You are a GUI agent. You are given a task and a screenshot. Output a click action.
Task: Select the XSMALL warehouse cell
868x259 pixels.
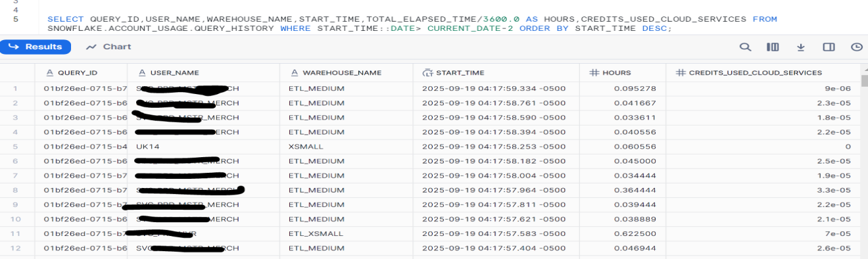(347, 147)
